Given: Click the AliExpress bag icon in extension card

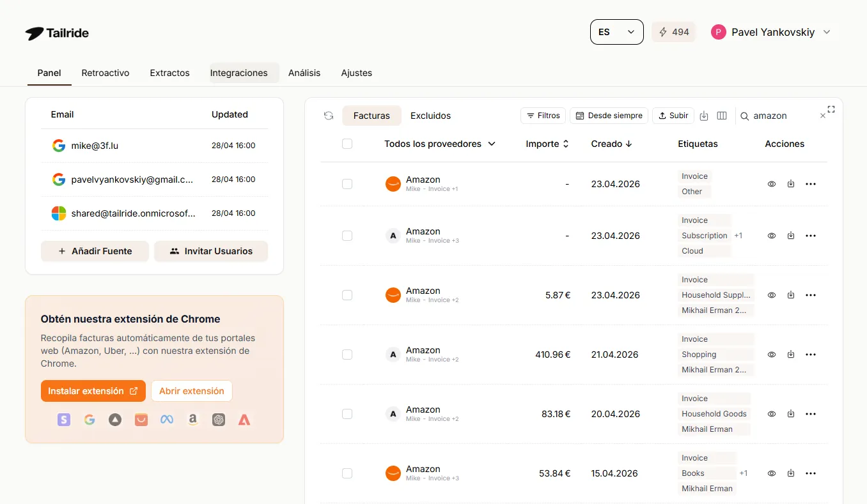Looking at the screenshot, I should (x=141, y=420).
